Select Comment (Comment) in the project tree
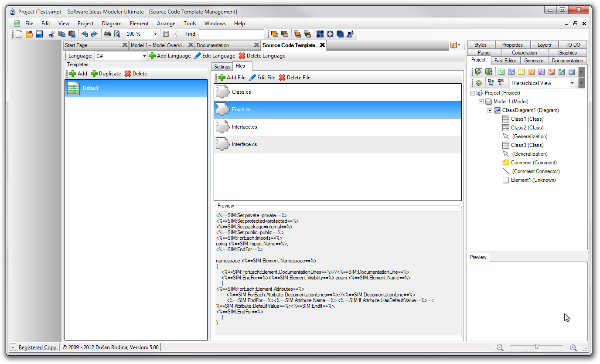600x364 pixels. click(534, 163)
